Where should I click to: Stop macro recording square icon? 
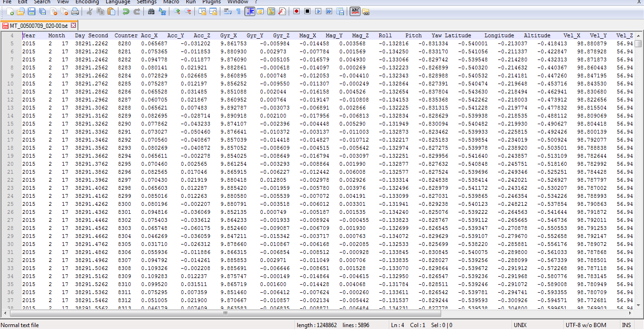[307, 11]
